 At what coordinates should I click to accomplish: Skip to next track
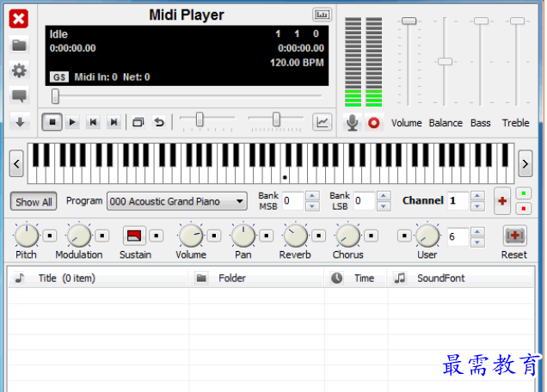[x=114, y=122]
